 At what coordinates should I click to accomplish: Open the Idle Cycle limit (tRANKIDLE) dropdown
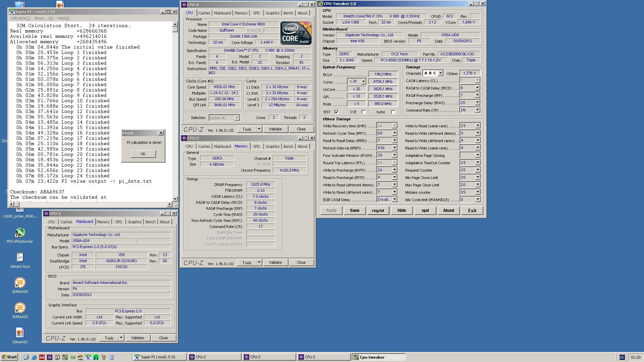(x=477, y=199)
